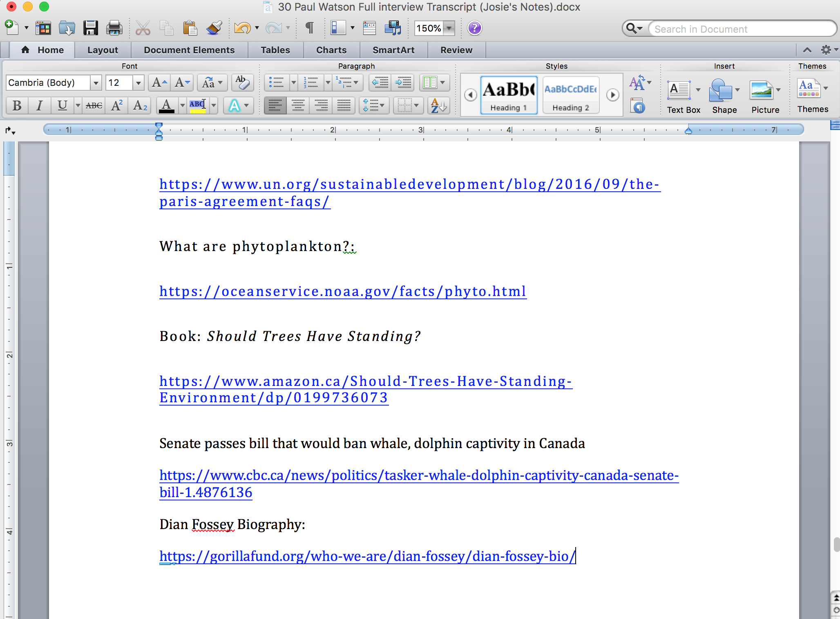Open Word Help question mark icon
This screenshot has width=840, height=619.
pyautogui.click(x=474, y=28)
